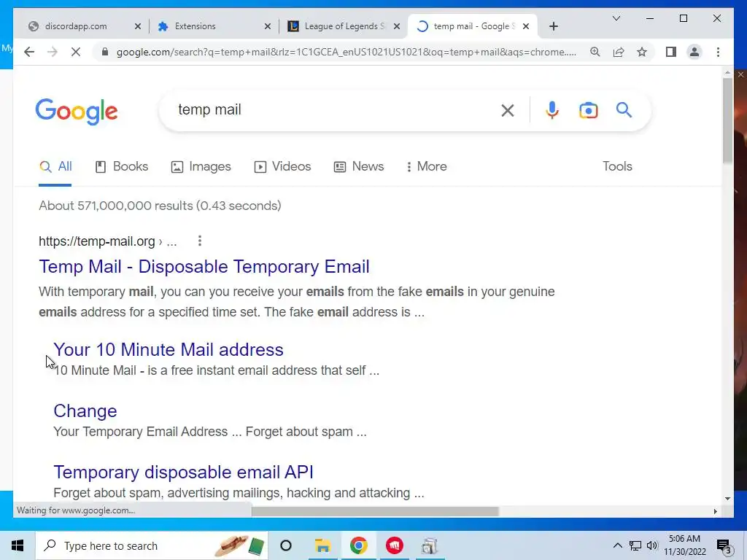Open the Chrome side panel
This screenshot has height=560, width=747.
coord(671,52)
